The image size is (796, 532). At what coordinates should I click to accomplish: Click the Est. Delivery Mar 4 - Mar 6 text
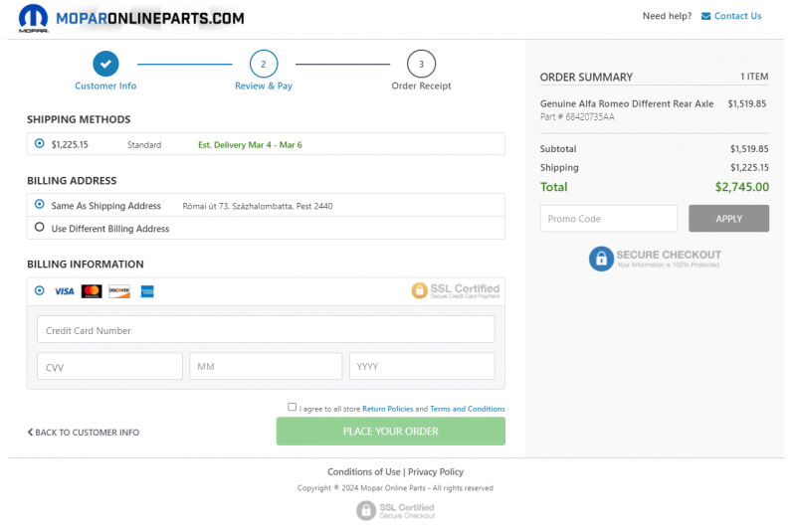pos(250,145)
